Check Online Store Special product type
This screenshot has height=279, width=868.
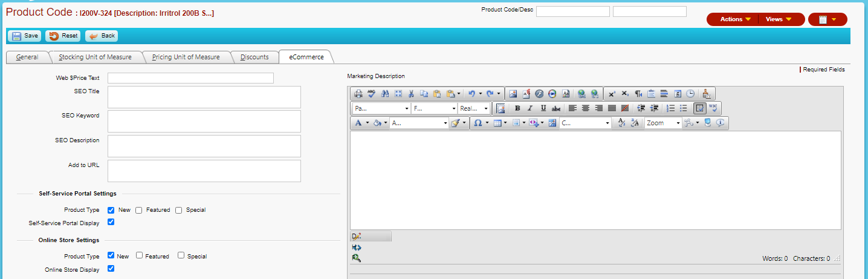pyautogui.click(x=181, y=255)
